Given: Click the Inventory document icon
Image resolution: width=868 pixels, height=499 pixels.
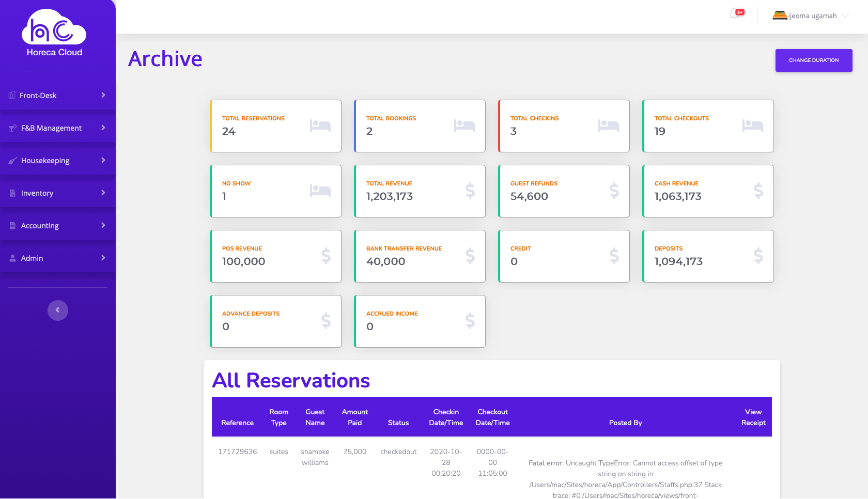Looking at the screenshot, I should pos(12,193).
